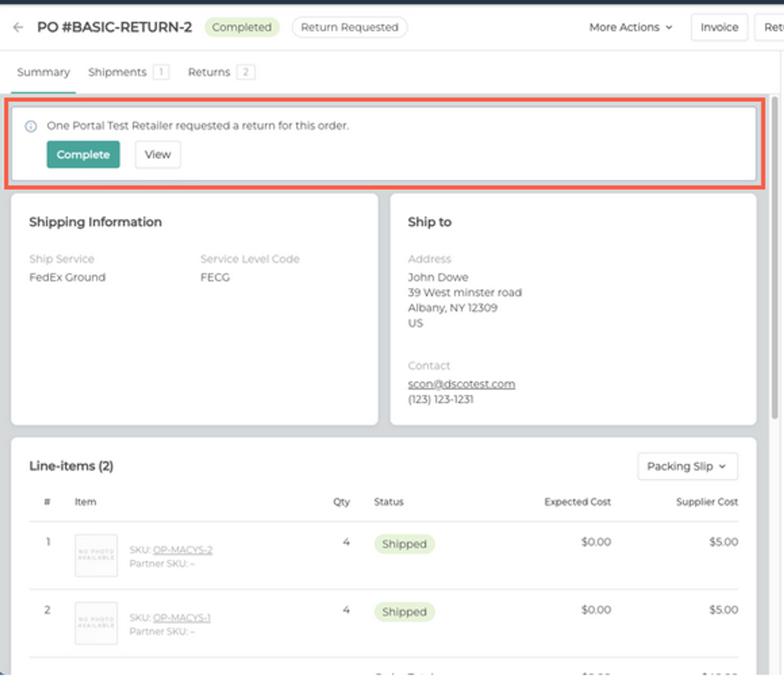Open the Returns tab

(x=209, y=72)
